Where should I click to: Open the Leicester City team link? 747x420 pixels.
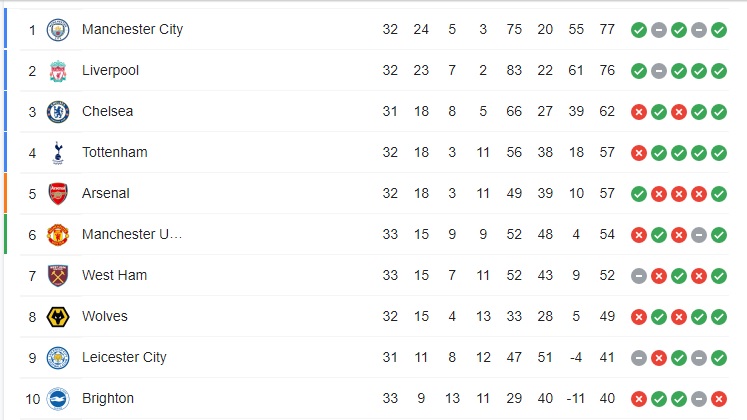click(124, 357)
